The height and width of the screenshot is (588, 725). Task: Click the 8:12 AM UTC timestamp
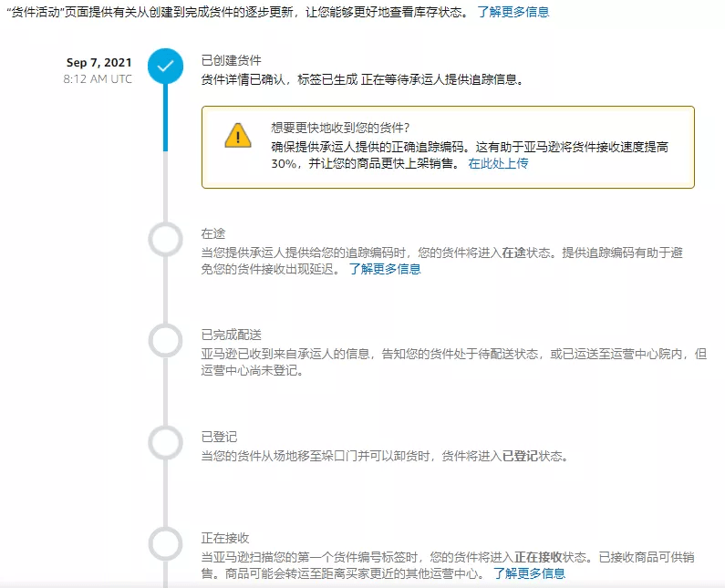(x=98, y=79)
